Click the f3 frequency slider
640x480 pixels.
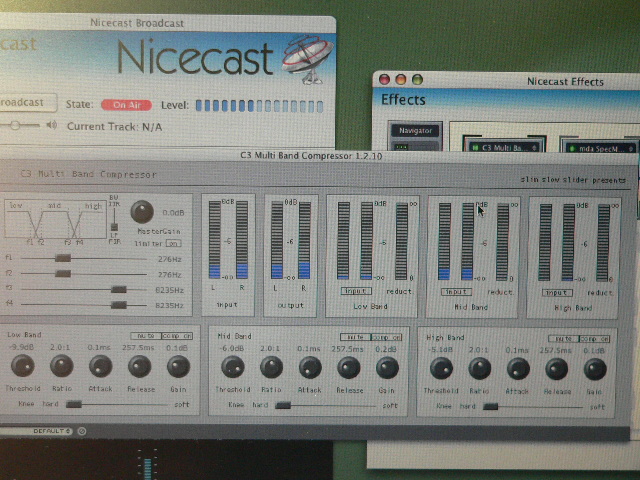tap(84, 289)
